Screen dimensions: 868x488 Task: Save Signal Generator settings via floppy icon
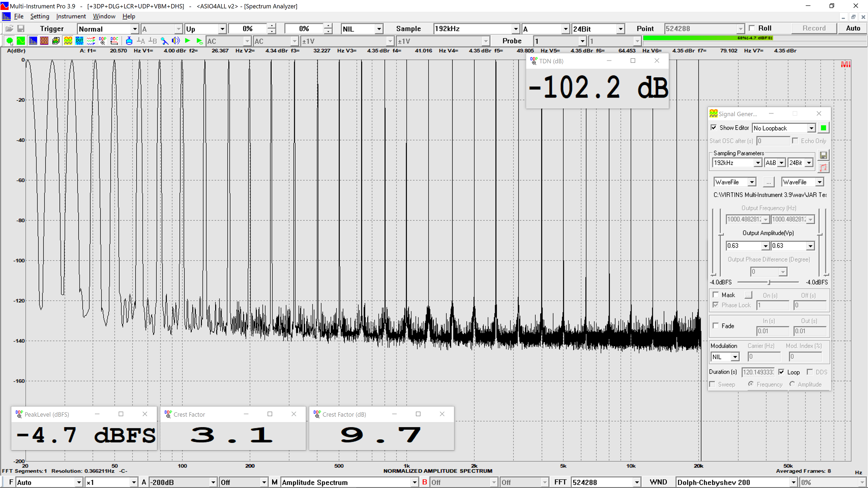823,155
